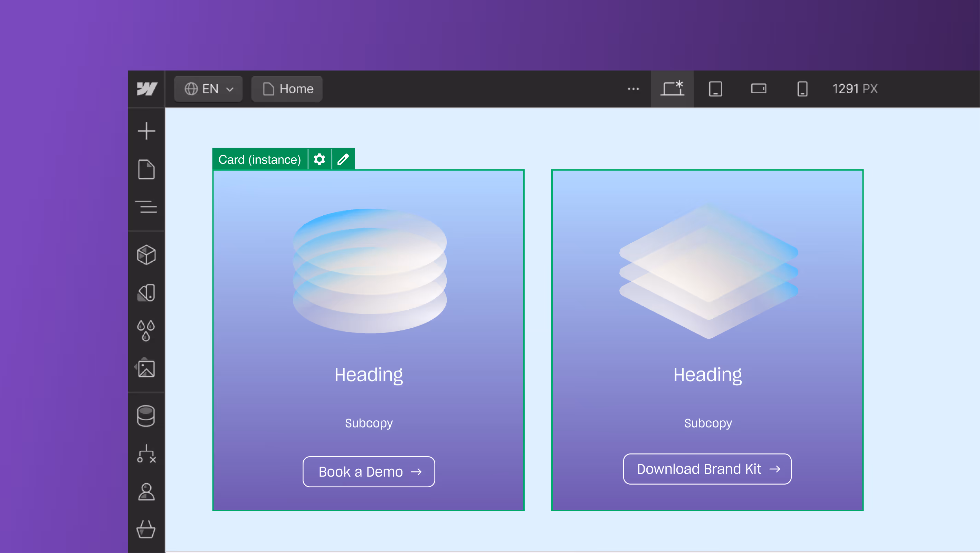Switch to the tablet breakpoint

[715, 89]
